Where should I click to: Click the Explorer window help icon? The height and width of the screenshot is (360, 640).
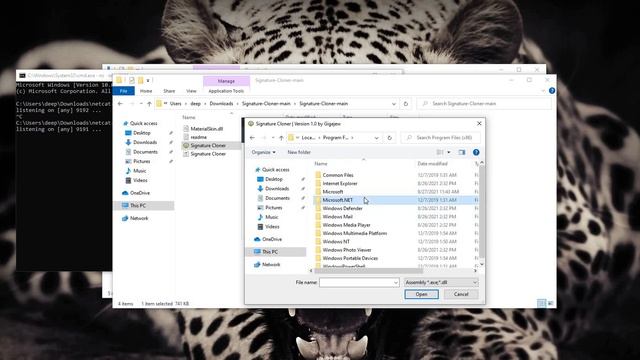552,91
